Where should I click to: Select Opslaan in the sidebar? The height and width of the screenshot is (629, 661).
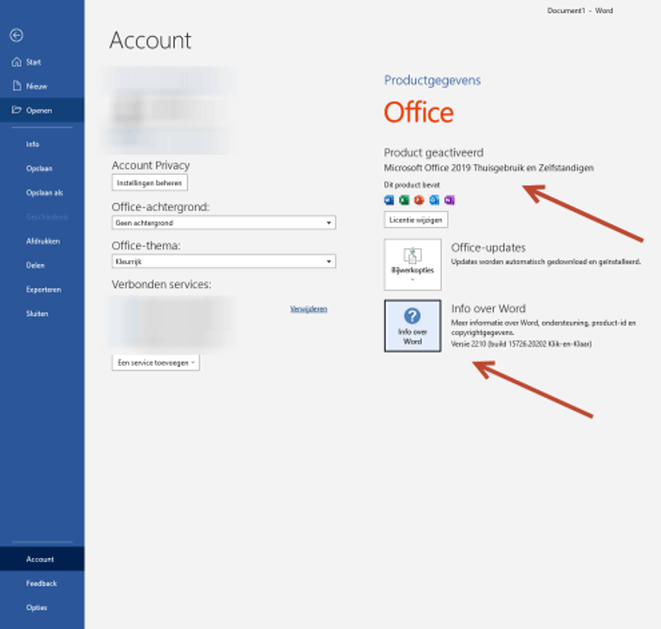click(x=39, y=168)
